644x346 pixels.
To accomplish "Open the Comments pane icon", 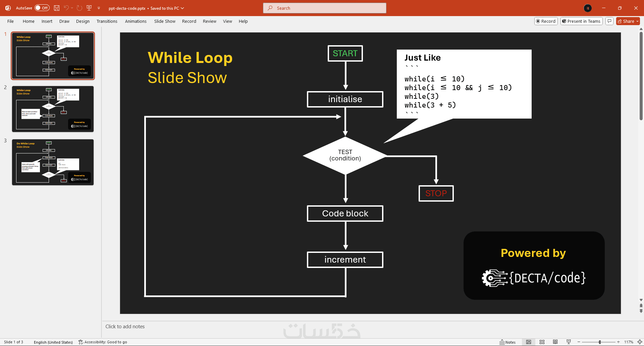I will [x=610, y=21].
